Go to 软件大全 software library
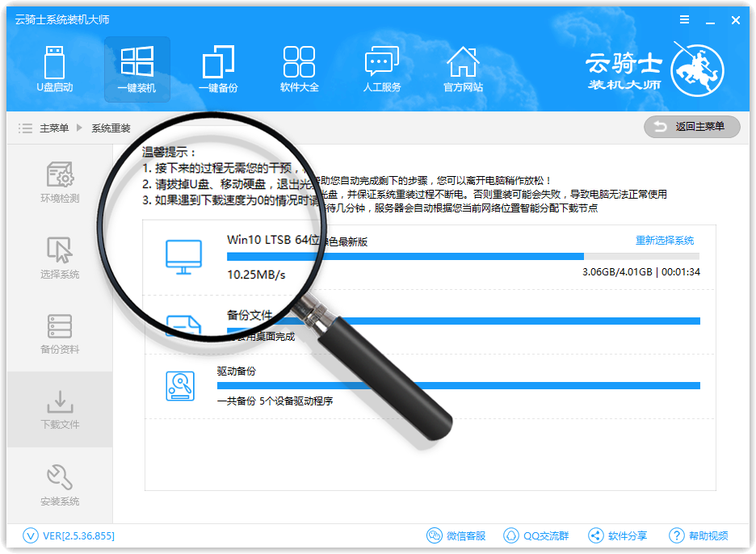 click(x=300, y=69)
